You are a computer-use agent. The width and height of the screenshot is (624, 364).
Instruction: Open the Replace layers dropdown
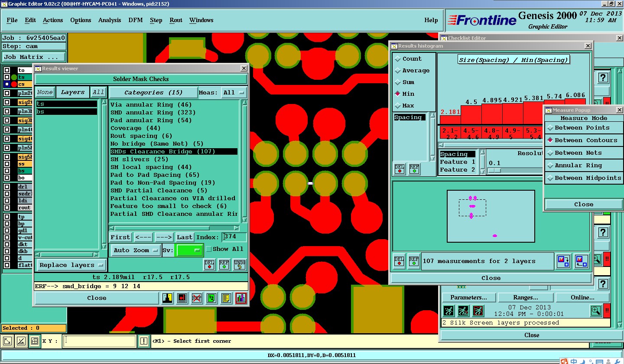click(71, 265)
